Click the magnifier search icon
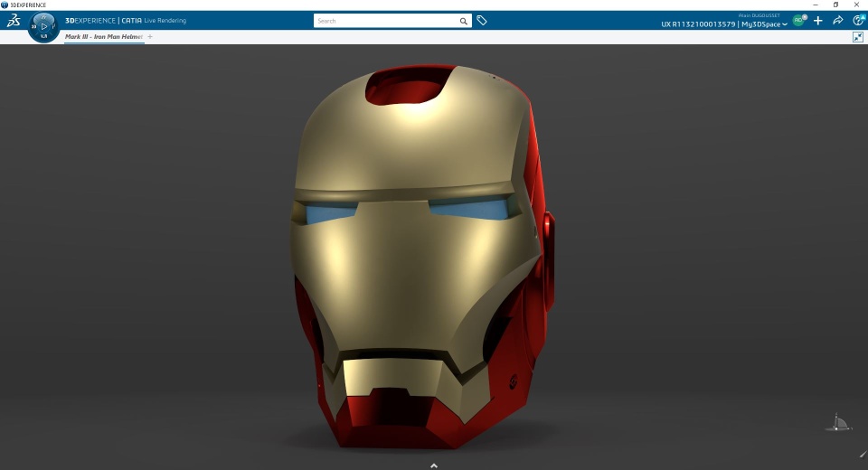Screen dimensions: 868x470 [463, 21]
